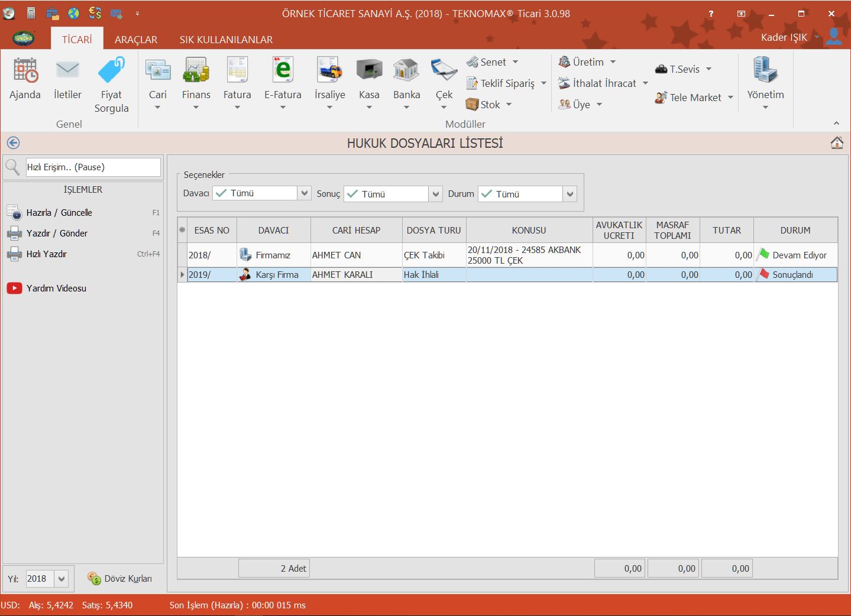
Task: Open the Yardım Videosu link
Action: [x=56, y=288]
